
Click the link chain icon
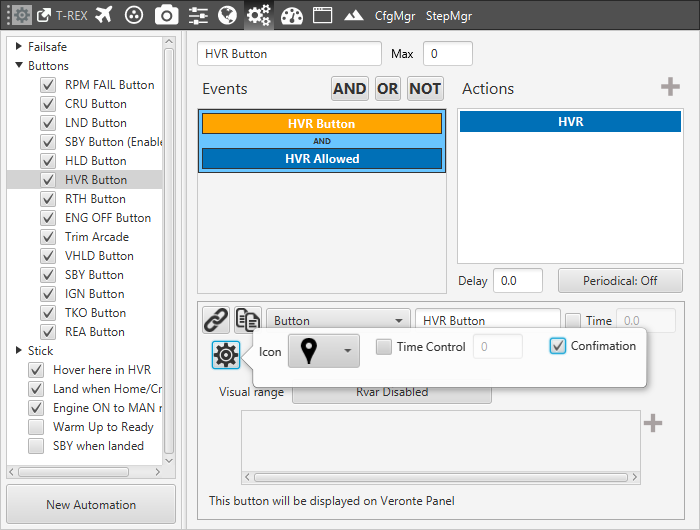tap(216, 320)
